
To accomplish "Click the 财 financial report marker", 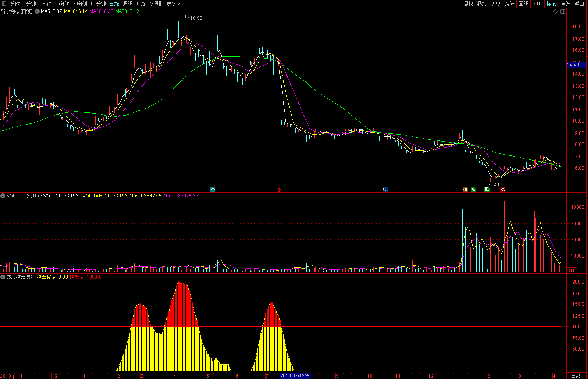I will (x=385, y=189).
